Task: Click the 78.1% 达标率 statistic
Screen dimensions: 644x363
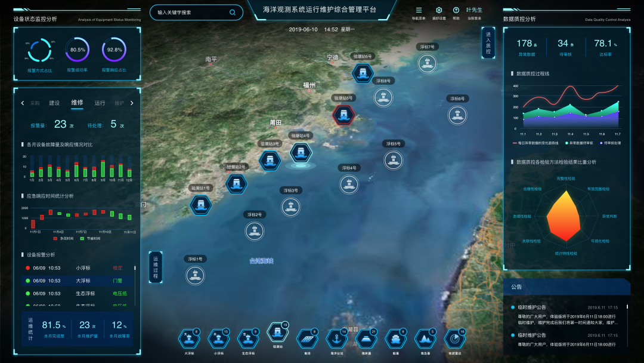Action: pyautogui.click(x=605, y=47)
